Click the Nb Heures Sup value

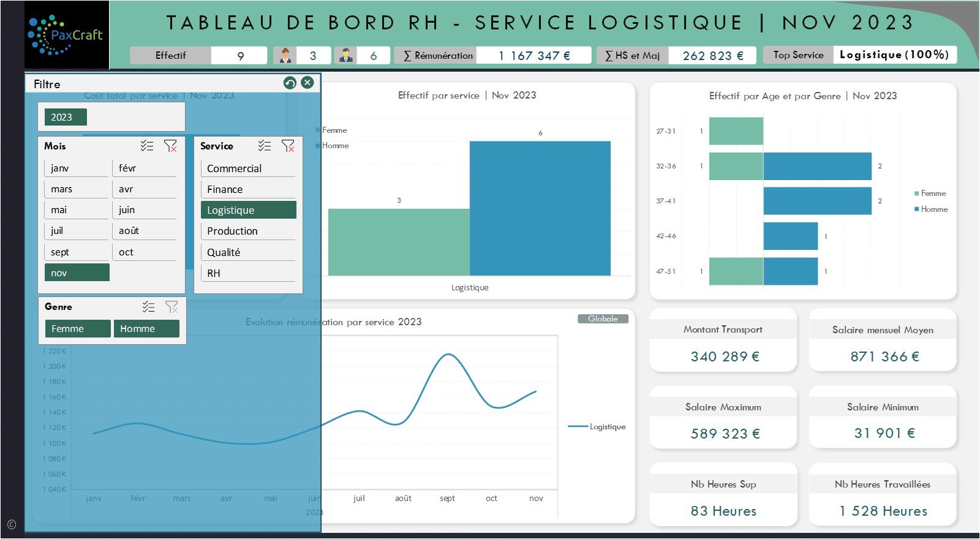pos(723,511)
